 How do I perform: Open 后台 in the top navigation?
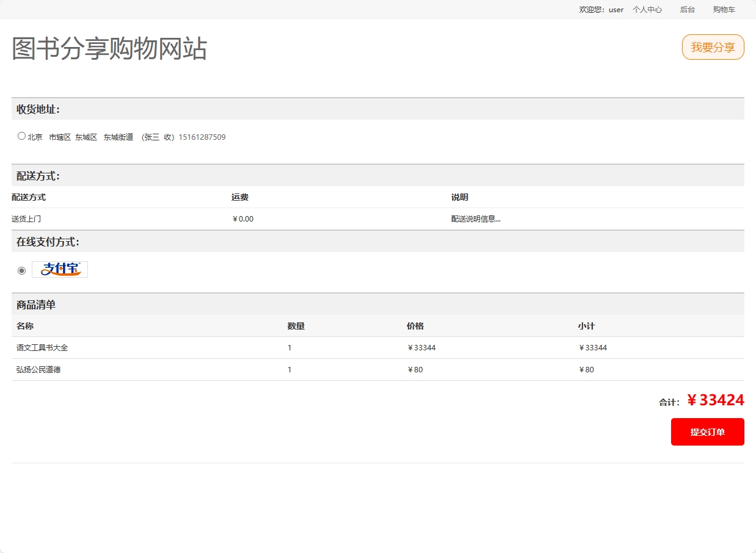(x=687, y=10)
